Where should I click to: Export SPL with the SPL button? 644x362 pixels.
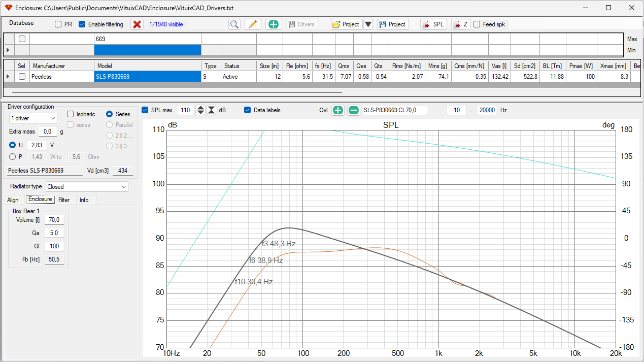coord(434,24)
